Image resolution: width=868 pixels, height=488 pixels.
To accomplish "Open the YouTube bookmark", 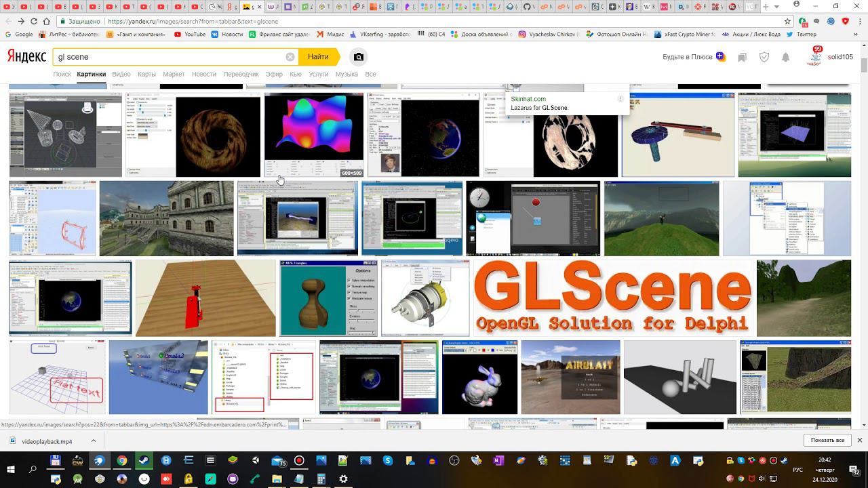I will [190, 34].
